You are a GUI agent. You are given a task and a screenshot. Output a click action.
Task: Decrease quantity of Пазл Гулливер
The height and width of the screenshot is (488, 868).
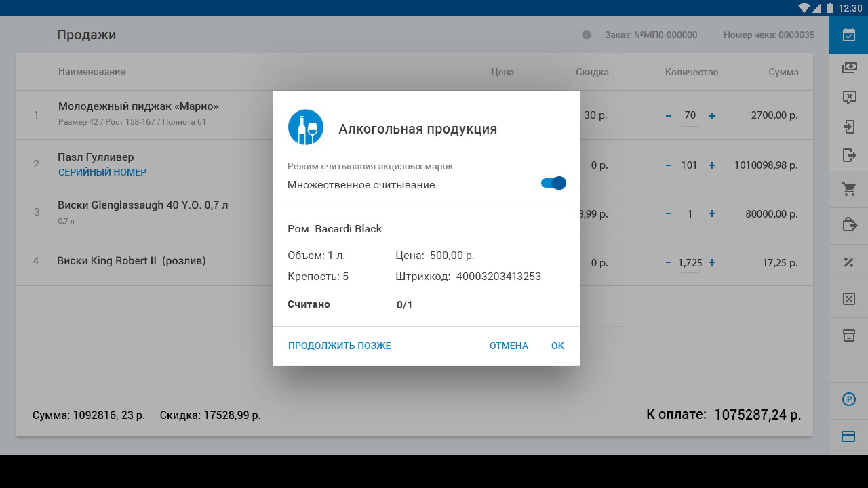click(669, 165)
